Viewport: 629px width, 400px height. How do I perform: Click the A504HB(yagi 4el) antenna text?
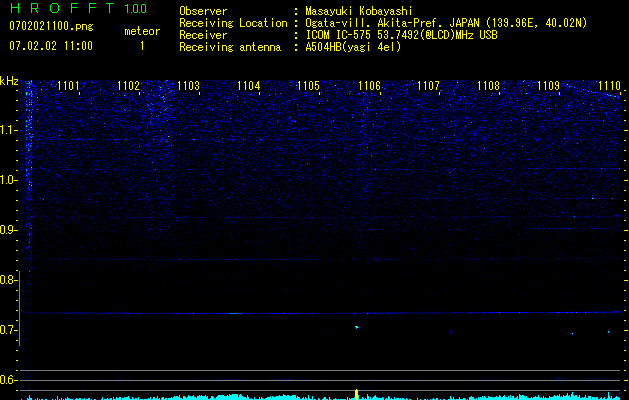(x=353, y=47)
